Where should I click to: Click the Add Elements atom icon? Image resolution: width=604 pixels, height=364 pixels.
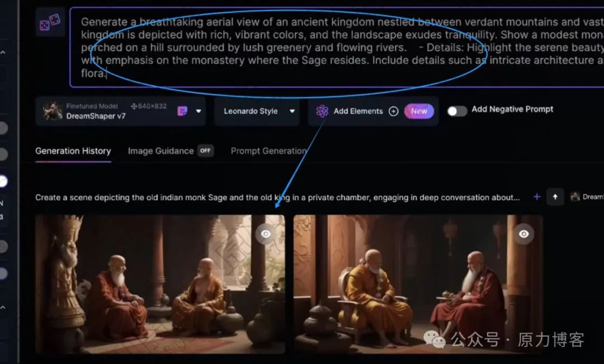coord(322,111)
